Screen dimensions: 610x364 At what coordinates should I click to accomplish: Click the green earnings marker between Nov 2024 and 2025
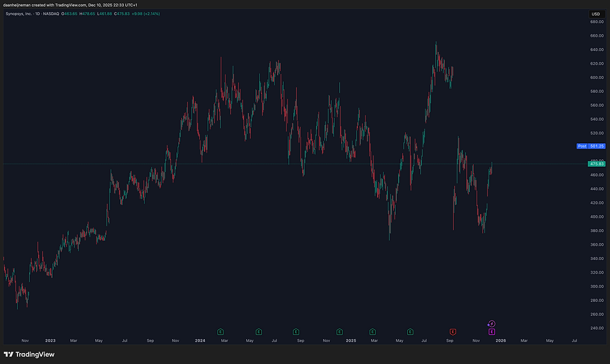pos(340,332)
